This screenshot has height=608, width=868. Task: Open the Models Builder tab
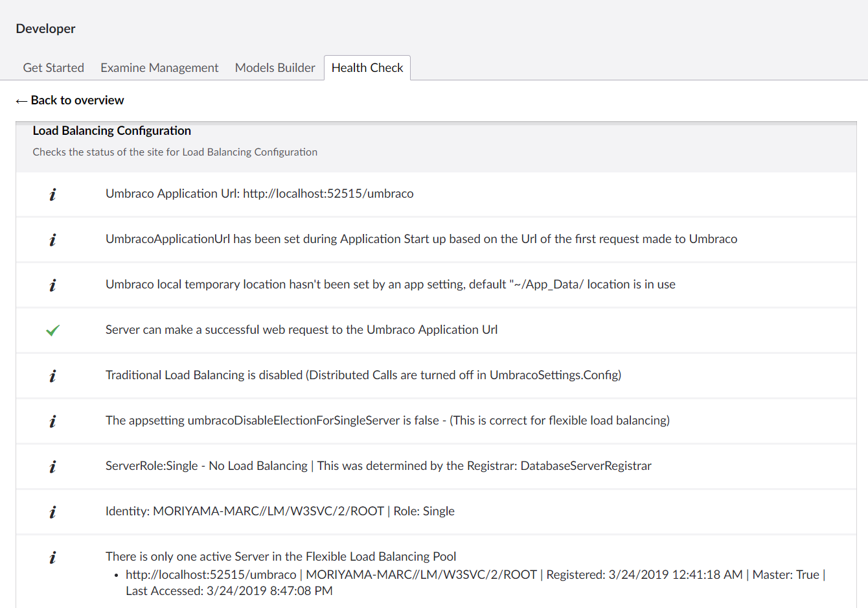point(275,67)
